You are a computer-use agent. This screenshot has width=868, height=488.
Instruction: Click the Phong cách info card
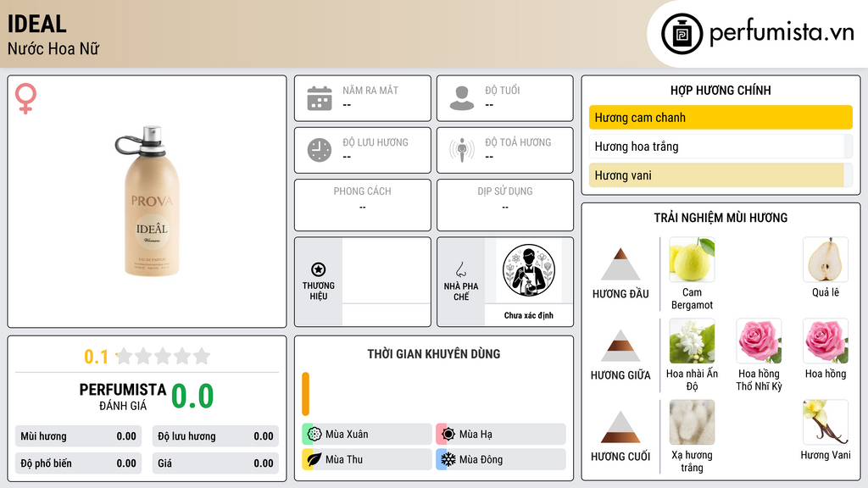coord(363,205)
